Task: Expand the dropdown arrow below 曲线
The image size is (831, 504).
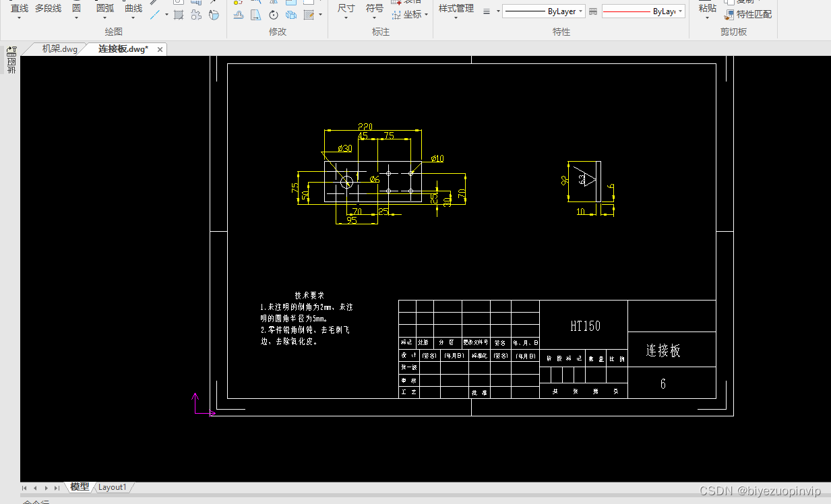Action: coord(133,18)
